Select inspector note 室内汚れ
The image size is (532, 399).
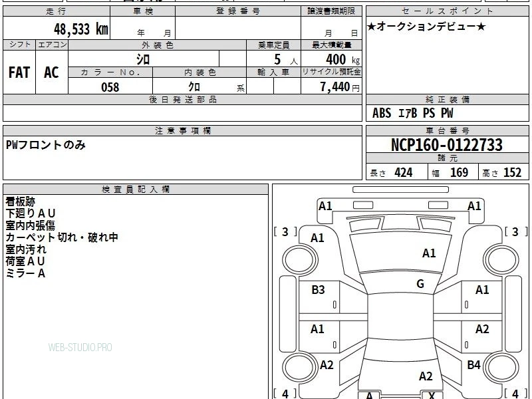point(26,249)
